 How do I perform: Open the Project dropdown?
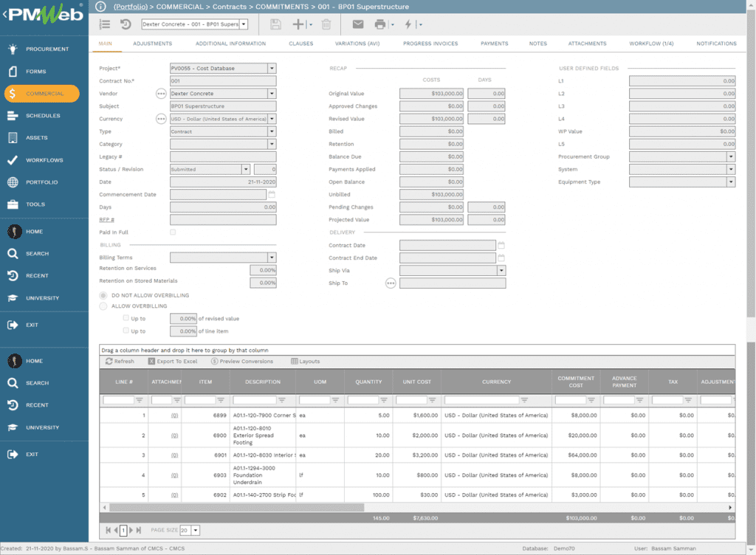[x=272, y=69]
